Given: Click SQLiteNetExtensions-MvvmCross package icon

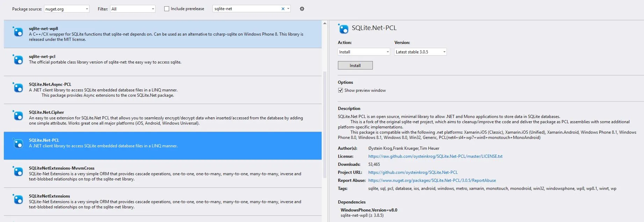Looking at the screenshot, I should pos(18,171).
